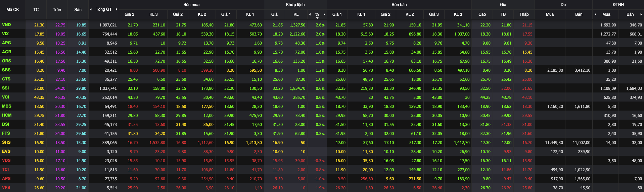Image resolution: width=644 pixels, height=192 pixels.
Task: Click the ĐTNN group header
Action: click(618, 5)
